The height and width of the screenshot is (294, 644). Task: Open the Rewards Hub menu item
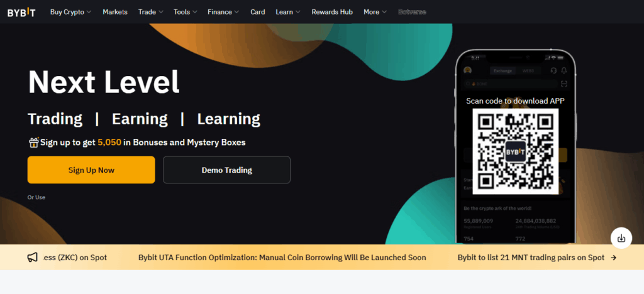[x=332, y=12]
